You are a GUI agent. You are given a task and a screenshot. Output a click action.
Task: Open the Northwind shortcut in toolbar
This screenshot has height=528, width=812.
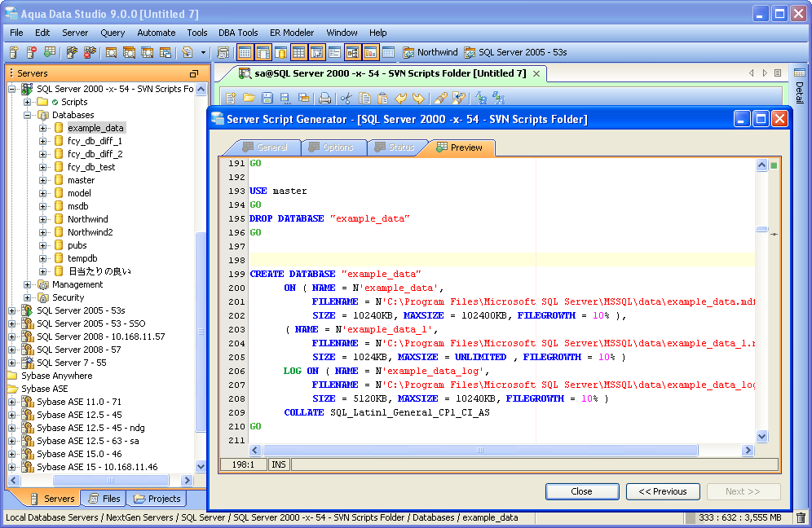pos(430,52)
